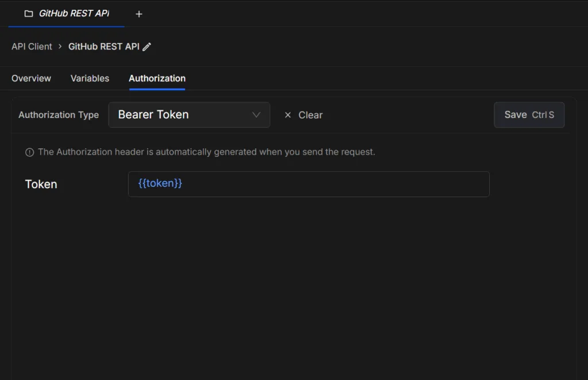The height and width of the screenshot is (380, 588).
Task: Click the breadcrumb chevron separator
Action: (x=60, y=46)
